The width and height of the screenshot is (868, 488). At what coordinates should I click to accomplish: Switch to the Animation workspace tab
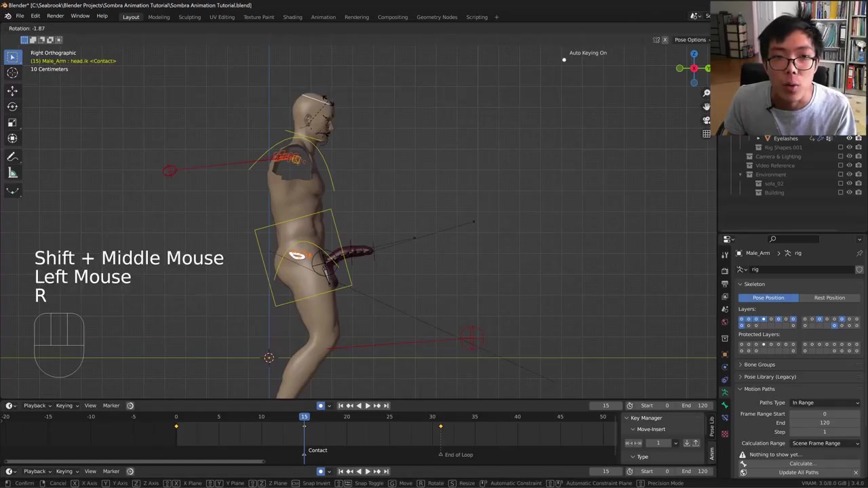click(x=323, y=17)
